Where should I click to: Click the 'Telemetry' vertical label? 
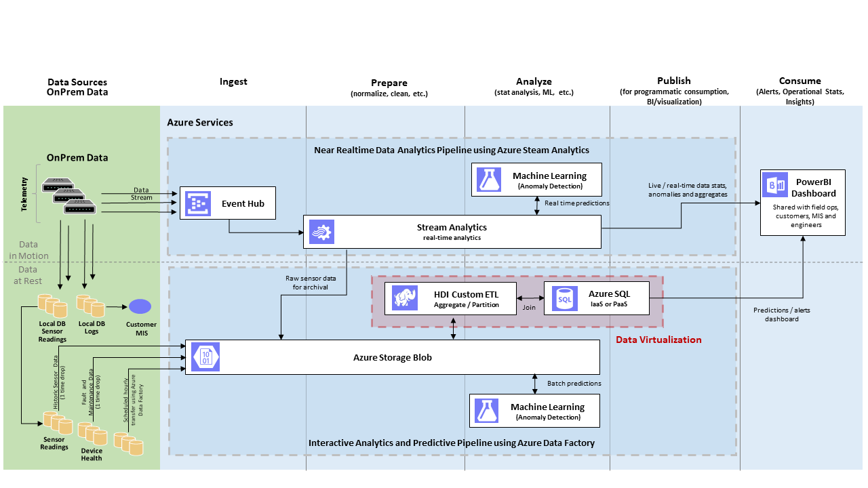click(x=26, y=195)
